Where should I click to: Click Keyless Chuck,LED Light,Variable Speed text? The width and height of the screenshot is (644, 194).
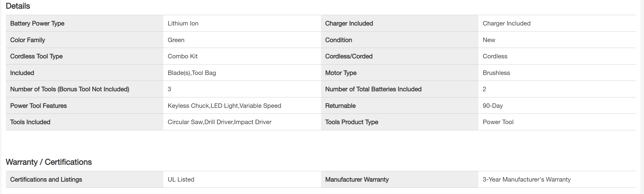[224, 106]
